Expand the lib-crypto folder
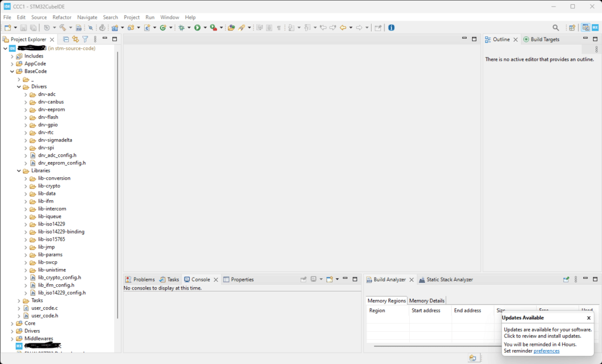602x364 pixels. point(26,186)
